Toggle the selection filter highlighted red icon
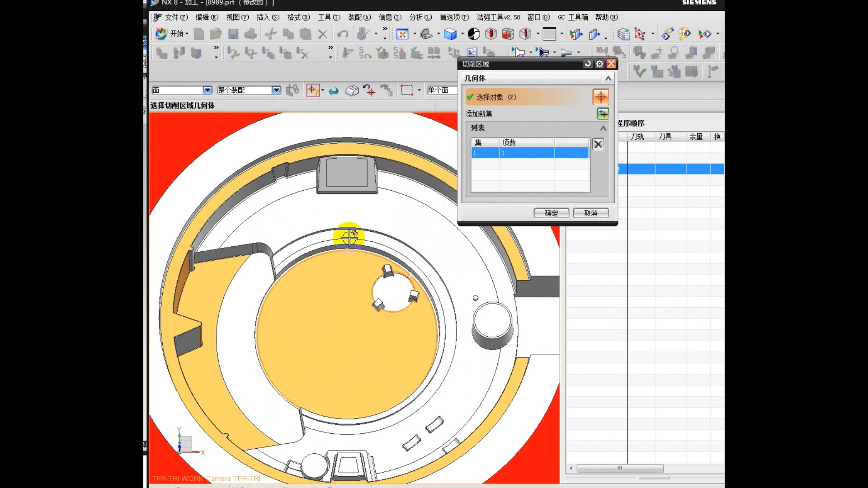Screen dimensions: 868x488 [313, 90]
